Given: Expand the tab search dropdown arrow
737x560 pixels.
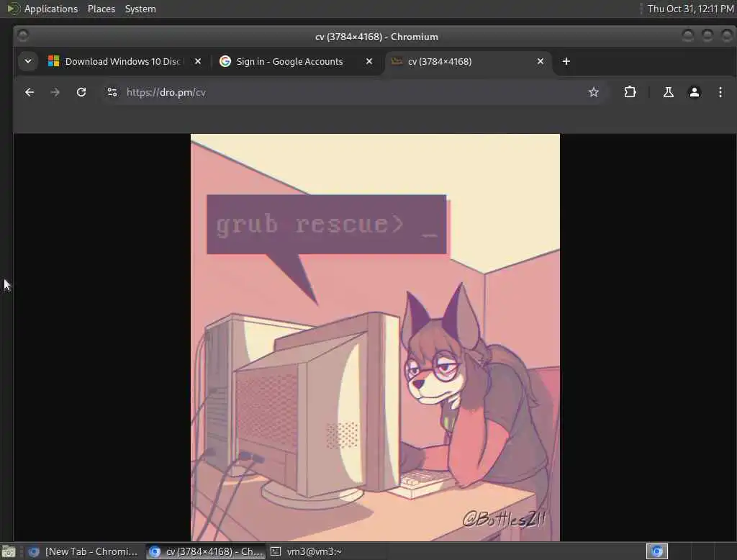Looking at the screenshot, I should [28, 62].
